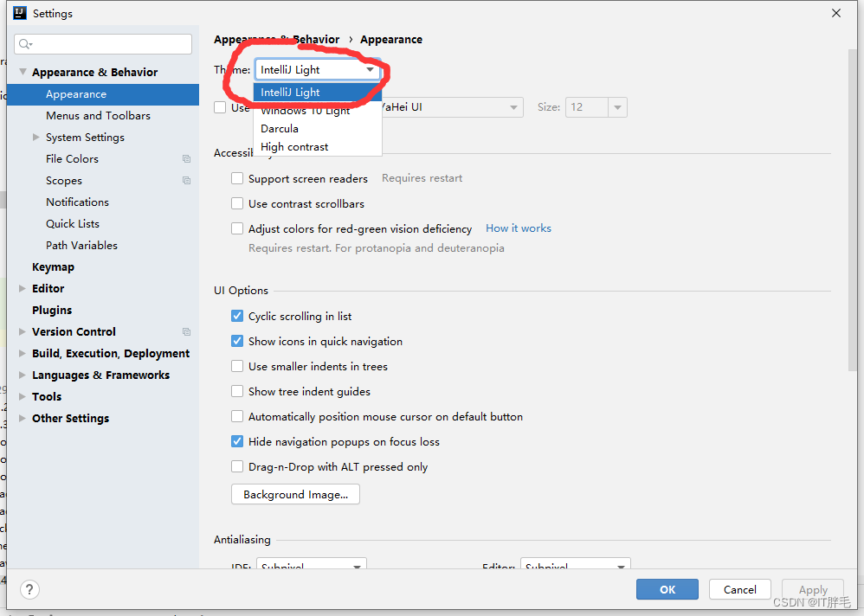Open Background Image... dialog
Image resolution: width=864 pixels, height=616 pixels.
click(295, 494)
